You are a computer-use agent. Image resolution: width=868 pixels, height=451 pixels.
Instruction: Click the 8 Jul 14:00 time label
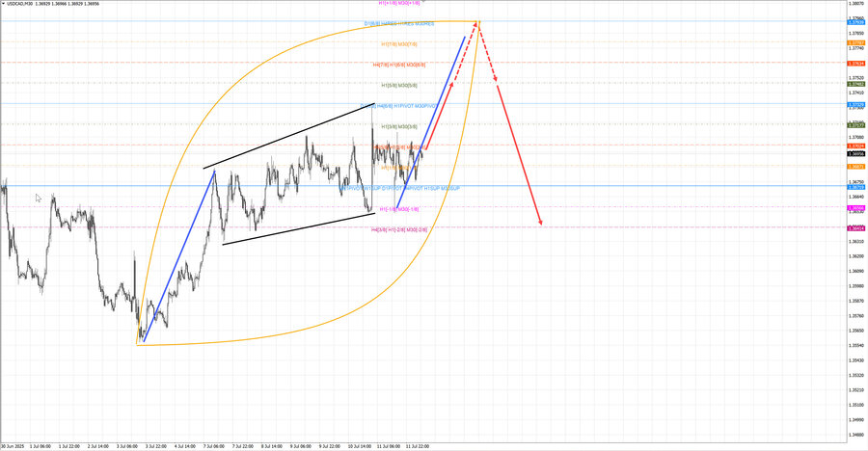[271, 446]
